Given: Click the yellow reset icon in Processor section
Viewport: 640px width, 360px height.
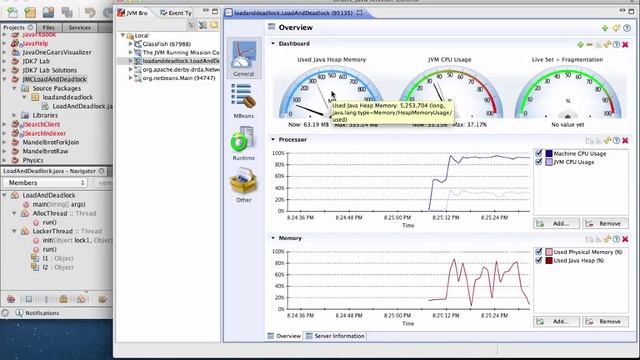Looking at the screenshot, I should (x=607, y=140).
